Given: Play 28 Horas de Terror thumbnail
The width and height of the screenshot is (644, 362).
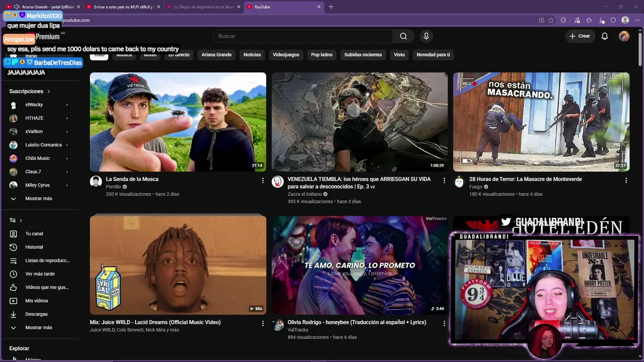Looking at the screenshot, I should click(x=541, y=122).
